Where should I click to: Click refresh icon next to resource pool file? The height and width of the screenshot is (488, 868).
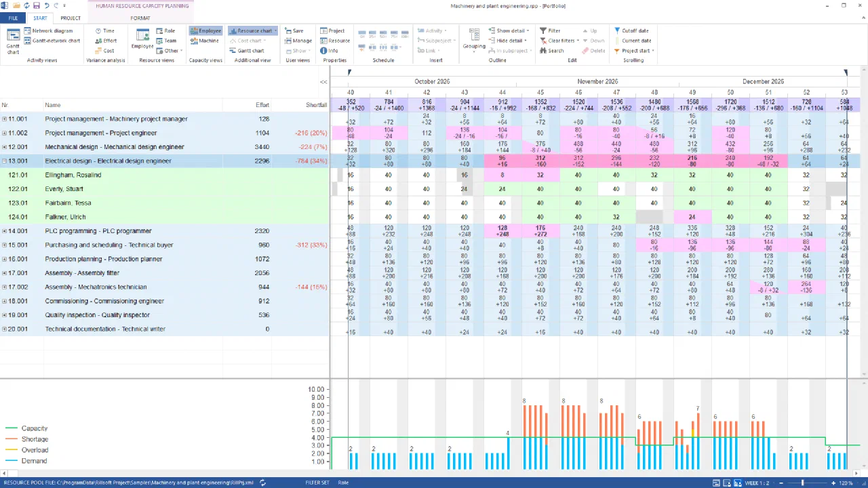click(262, 483)
